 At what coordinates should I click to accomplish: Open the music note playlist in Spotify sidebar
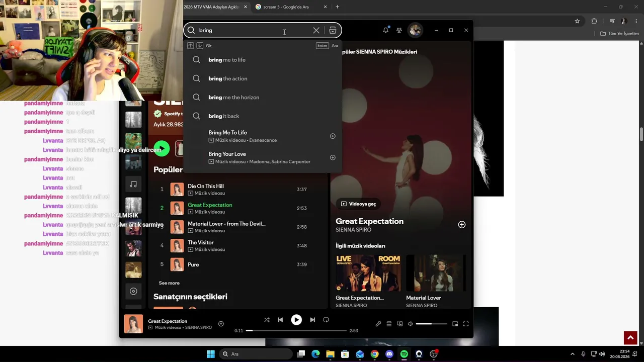(133, 184)
